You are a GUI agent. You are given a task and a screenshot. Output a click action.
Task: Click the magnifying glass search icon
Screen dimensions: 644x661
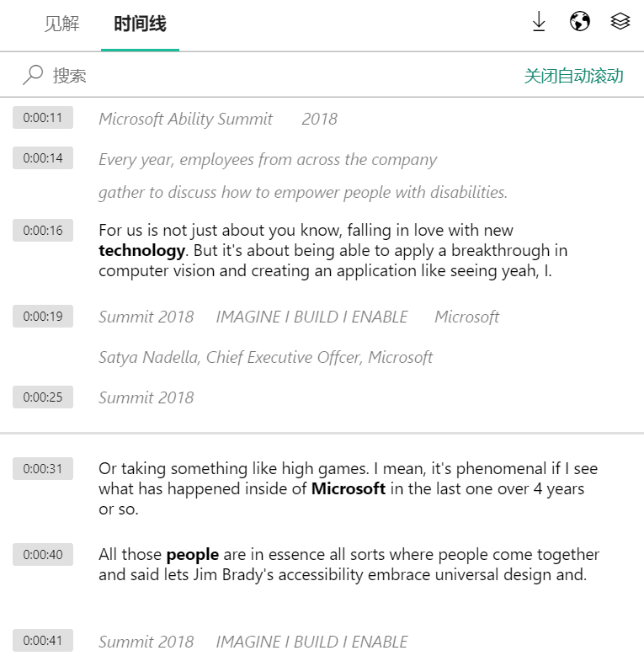[33, 75]
